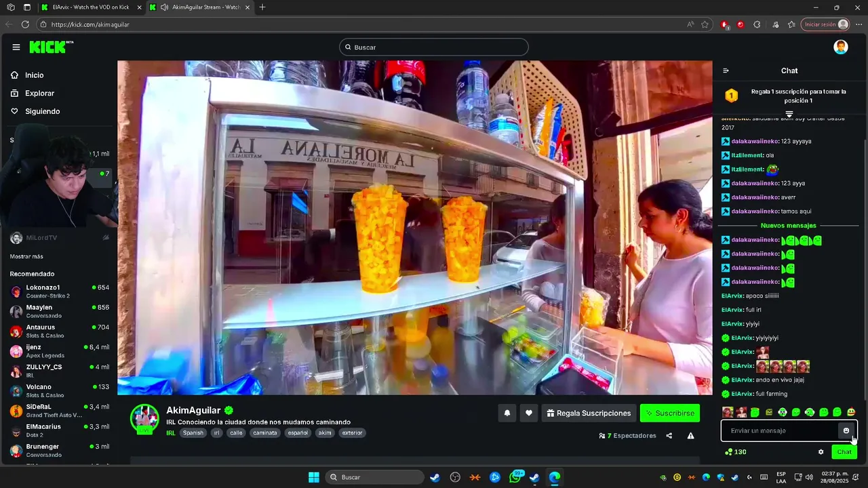Screen dimensions: 868x488
Task: Click Nuevos mensajes divider to jump down
Action: point(789,226)
